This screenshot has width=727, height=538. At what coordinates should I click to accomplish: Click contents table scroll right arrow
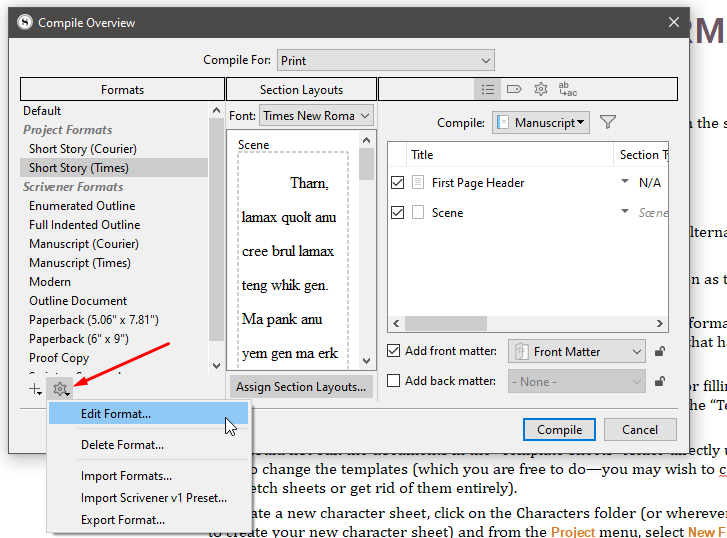(x=660, y=323)
